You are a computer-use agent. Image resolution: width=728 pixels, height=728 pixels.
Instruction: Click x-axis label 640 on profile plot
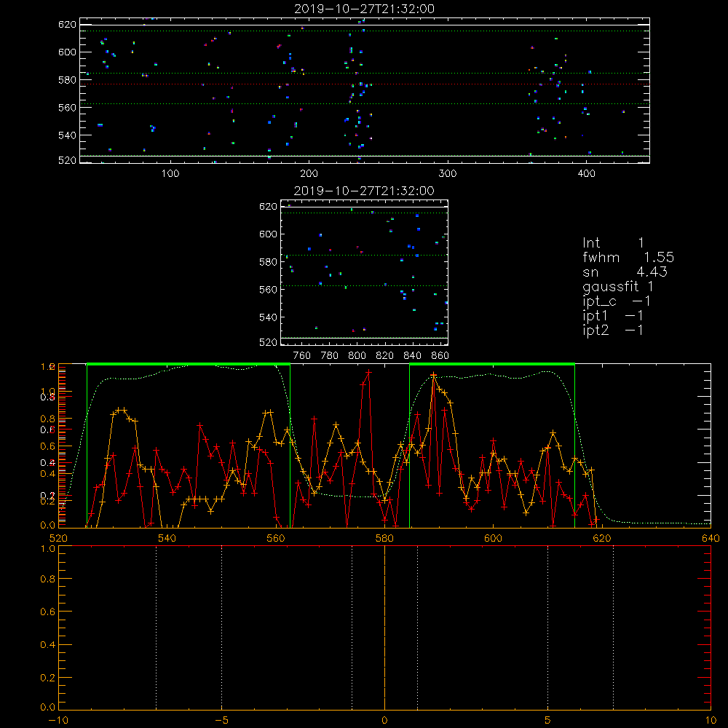(x=711, y=538)
